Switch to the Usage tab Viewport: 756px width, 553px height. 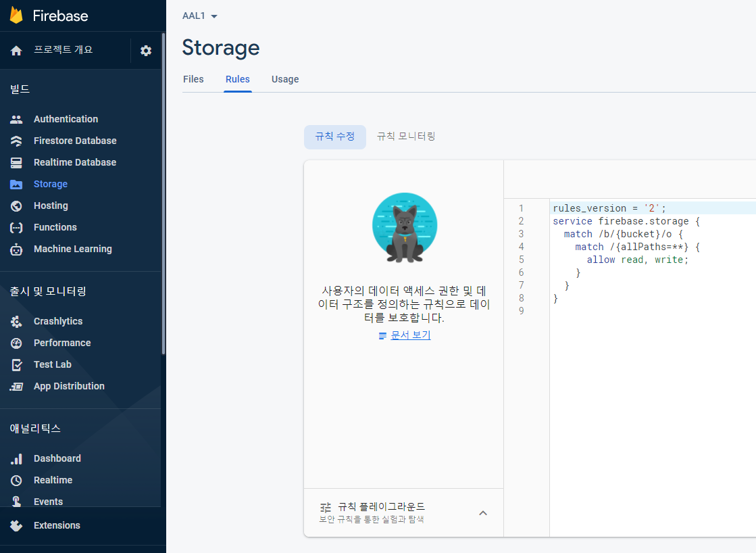click(x=285, y=79)
